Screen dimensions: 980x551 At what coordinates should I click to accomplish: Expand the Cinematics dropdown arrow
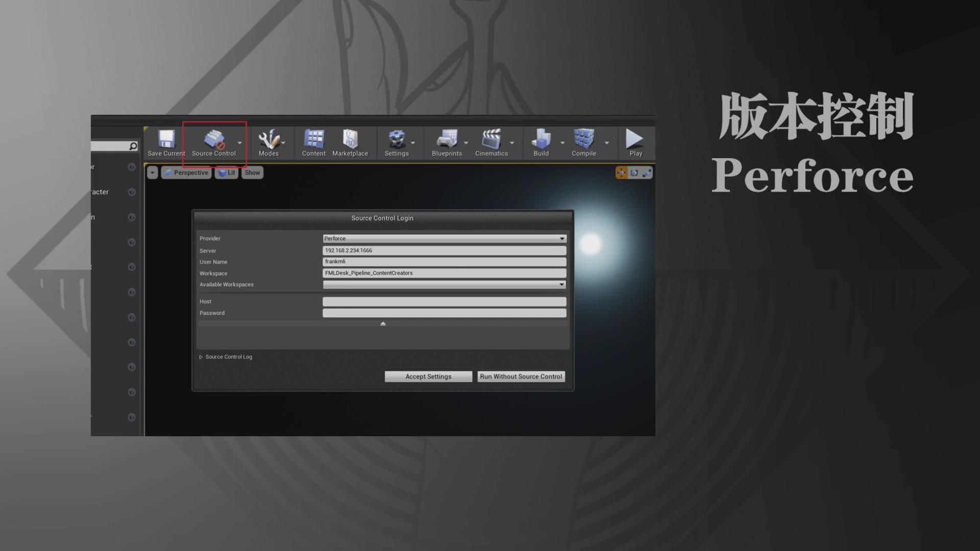point(512,143)
